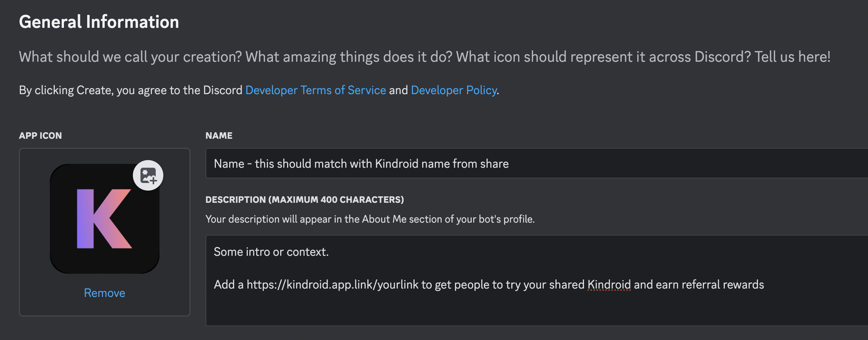Click the NAME field label
868x340 pixels.
(x=219, y=136)
